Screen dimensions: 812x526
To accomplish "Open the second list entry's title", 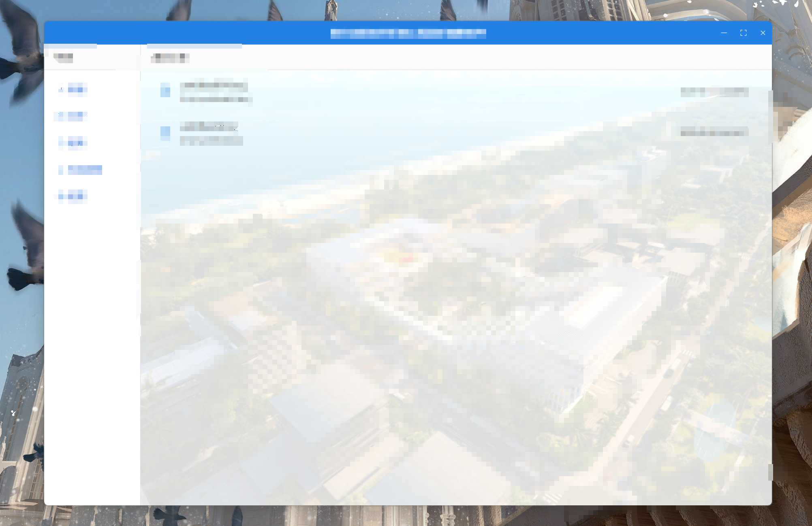I will 209,127.
